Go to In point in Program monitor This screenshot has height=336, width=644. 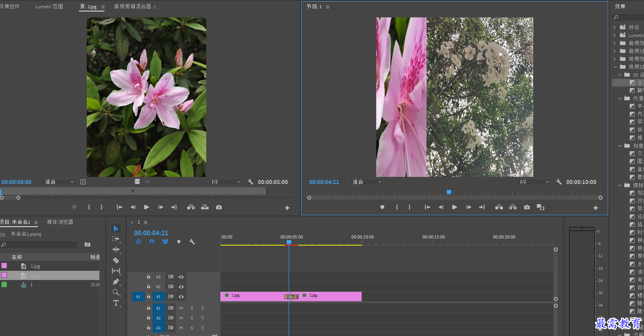coord(427,207)
